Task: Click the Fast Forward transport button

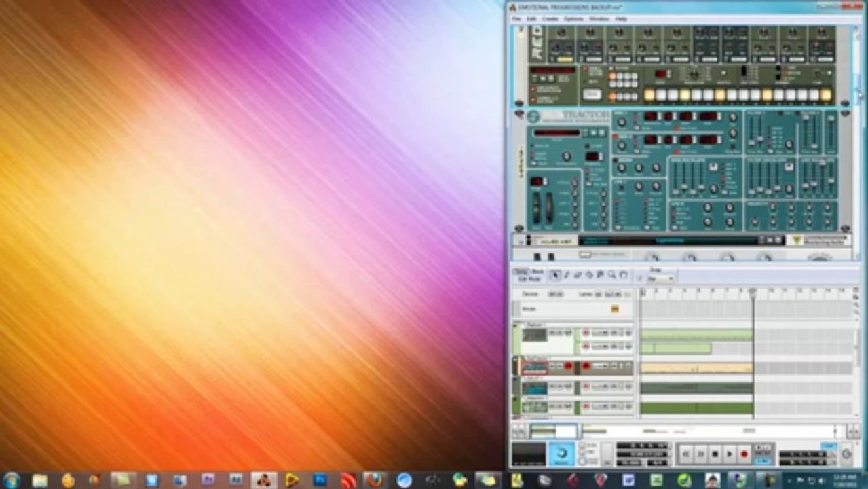Action: coord(701,453)
